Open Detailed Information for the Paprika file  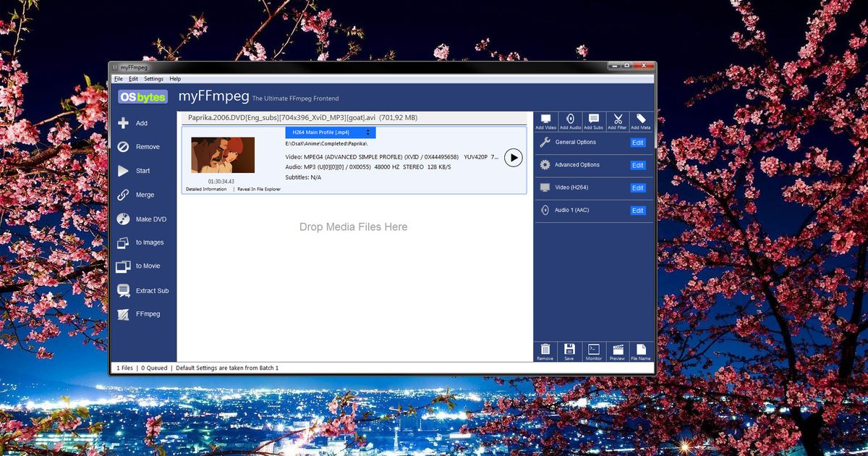tap(206, 190)
